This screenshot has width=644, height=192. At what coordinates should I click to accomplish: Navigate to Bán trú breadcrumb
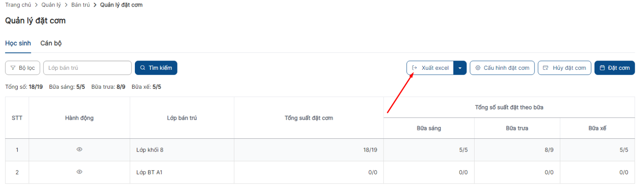[80, 5]
